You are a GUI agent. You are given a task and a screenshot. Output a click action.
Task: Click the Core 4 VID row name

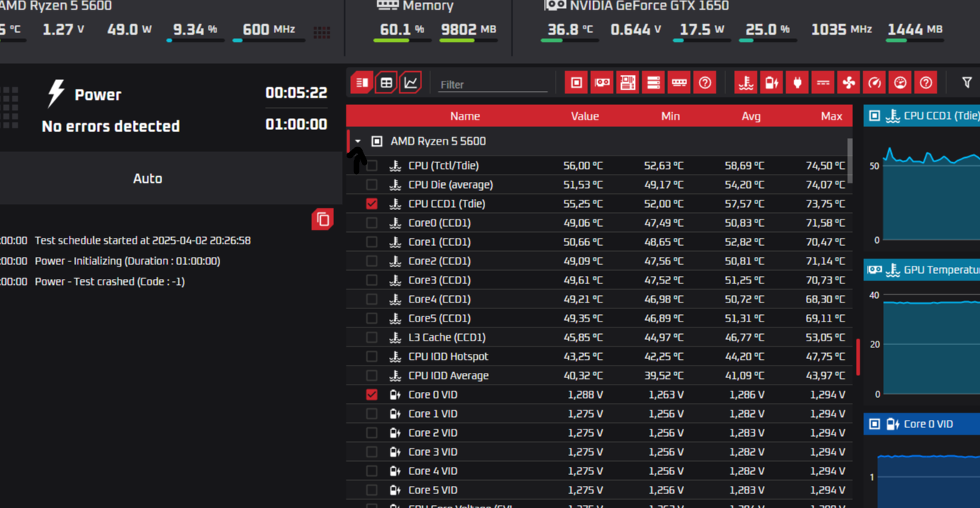(432, 471)
